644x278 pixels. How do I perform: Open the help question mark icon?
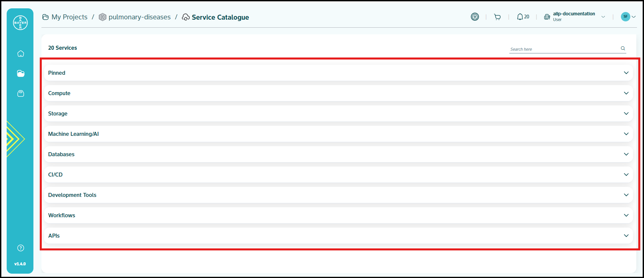pos(21,248)
